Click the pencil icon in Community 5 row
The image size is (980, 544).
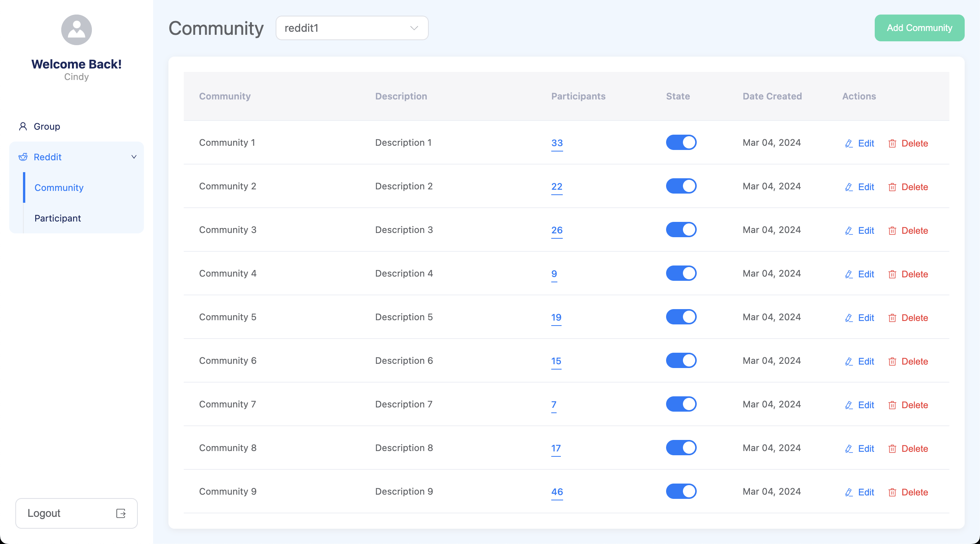tap(849, 318)
